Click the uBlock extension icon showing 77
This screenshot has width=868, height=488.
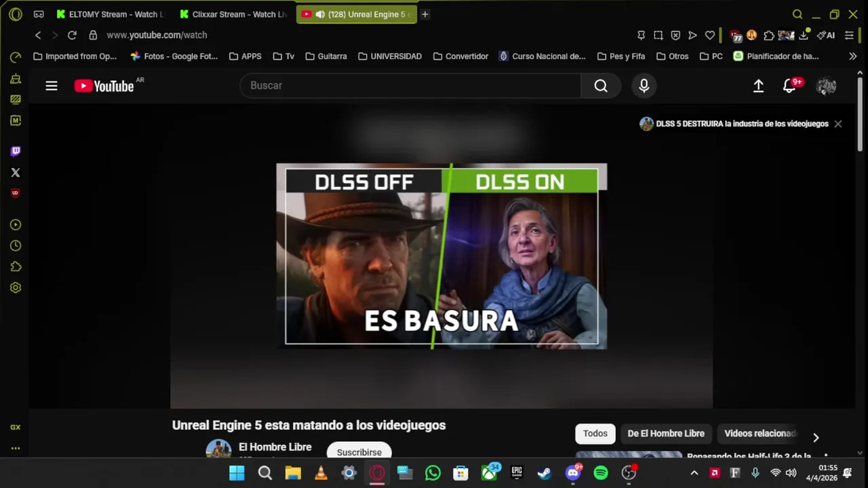(736, 35)
